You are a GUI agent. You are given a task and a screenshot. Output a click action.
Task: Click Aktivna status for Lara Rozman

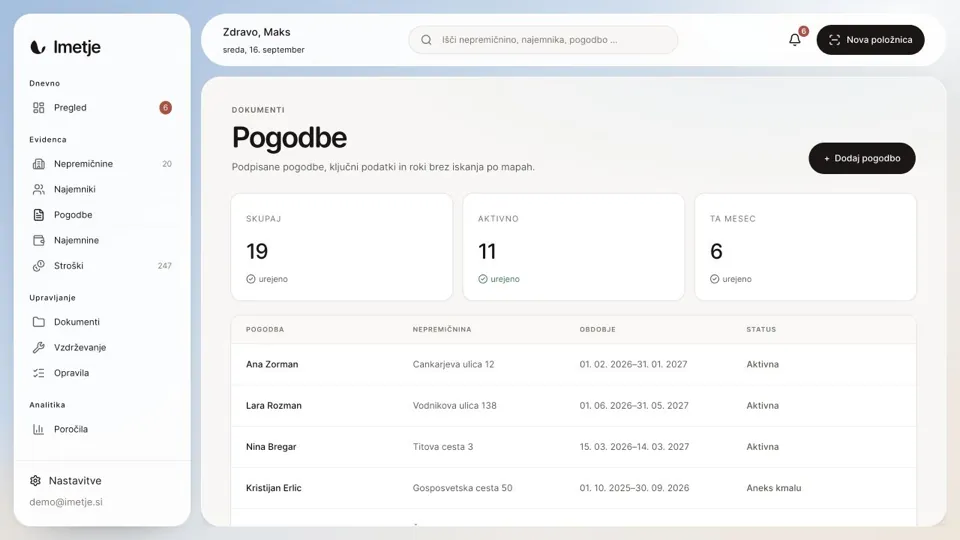pos(762,406)
